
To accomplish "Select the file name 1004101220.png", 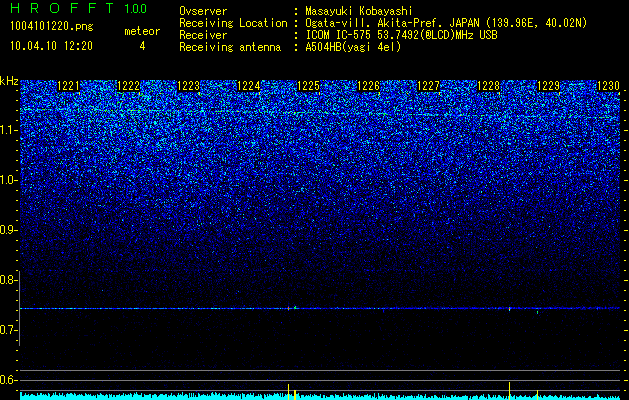I will pos(51,27).
